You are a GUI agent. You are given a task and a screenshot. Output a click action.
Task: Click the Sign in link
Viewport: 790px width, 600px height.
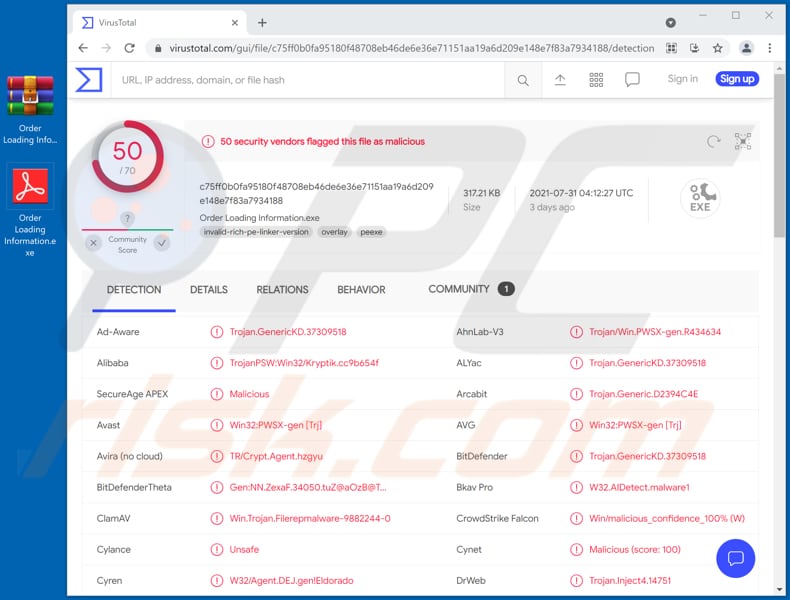(683, 79)
